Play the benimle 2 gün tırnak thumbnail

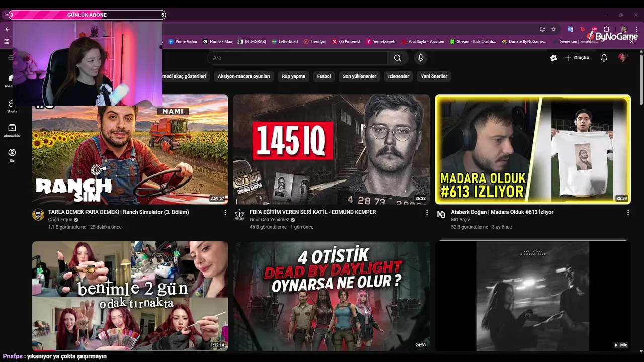(130, 296)
